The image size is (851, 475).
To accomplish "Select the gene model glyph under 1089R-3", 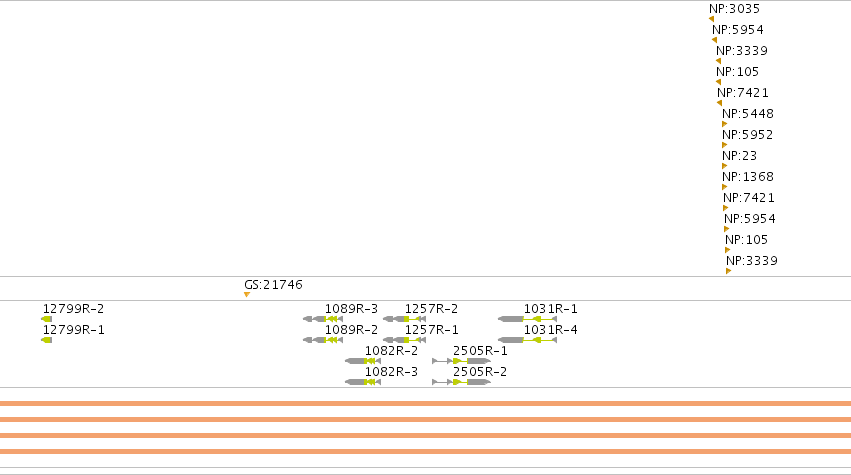I will [323, 319].
